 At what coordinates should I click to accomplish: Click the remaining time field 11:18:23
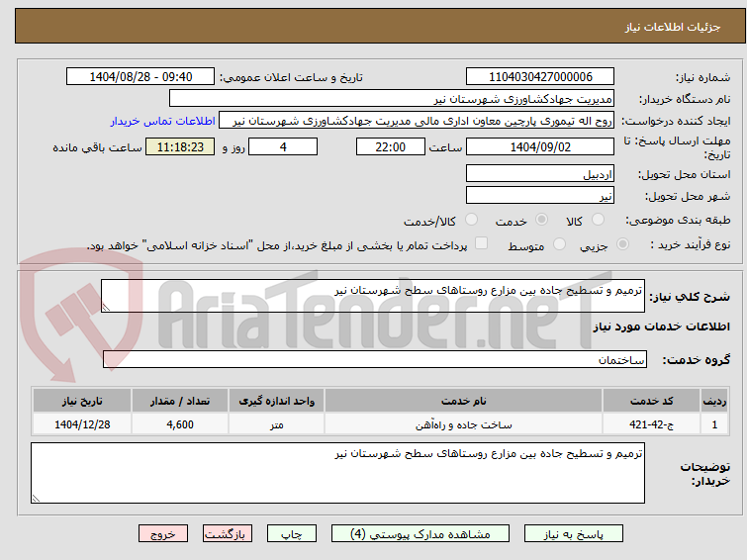point(180,146)
